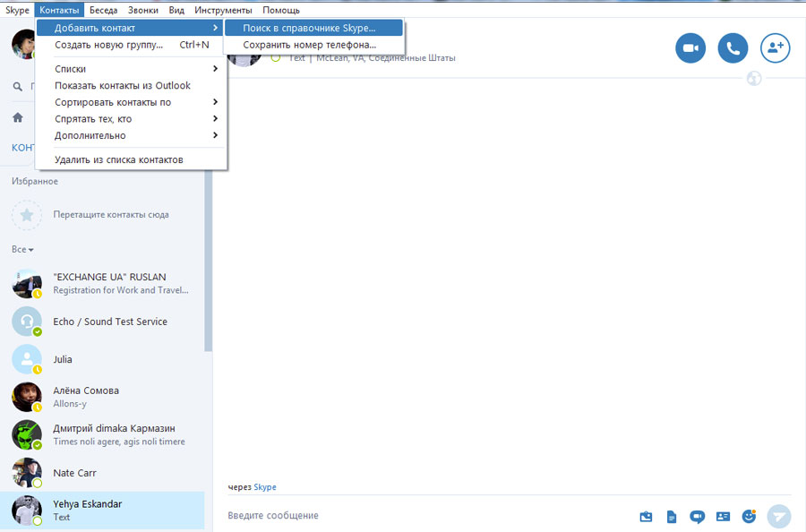This screenshot has width=806, height=532.
Task: Send a file using the document icon
Action: [x=672, y=516]
